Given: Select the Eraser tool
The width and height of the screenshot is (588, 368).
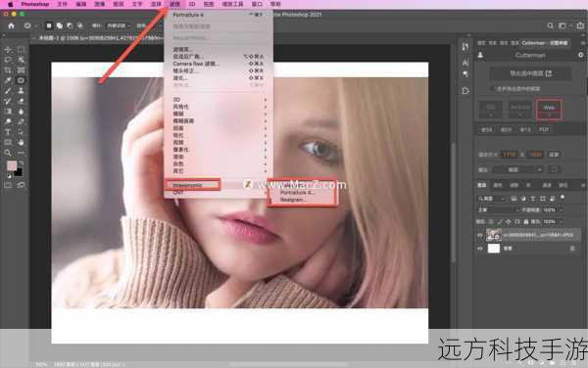Looking at the screenshot, I should tap(21, 101).
